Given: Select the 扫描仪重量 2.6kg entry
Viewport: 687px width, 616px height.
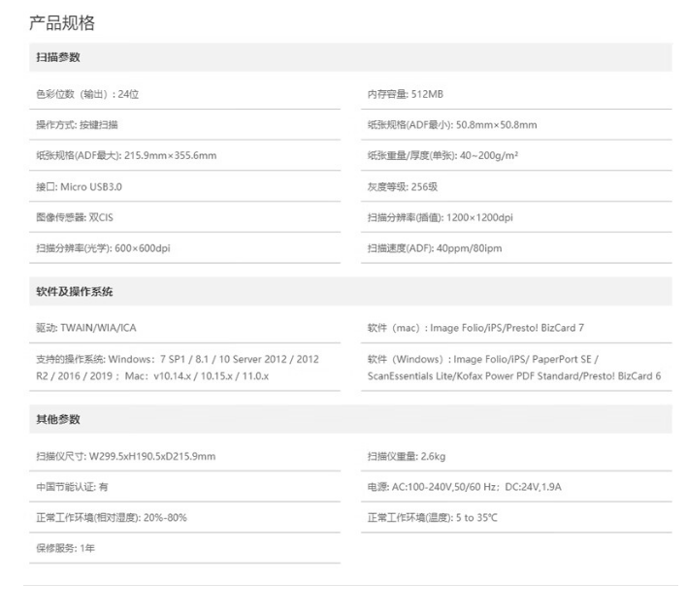Looking at the screenshot, I should (407, 456).
